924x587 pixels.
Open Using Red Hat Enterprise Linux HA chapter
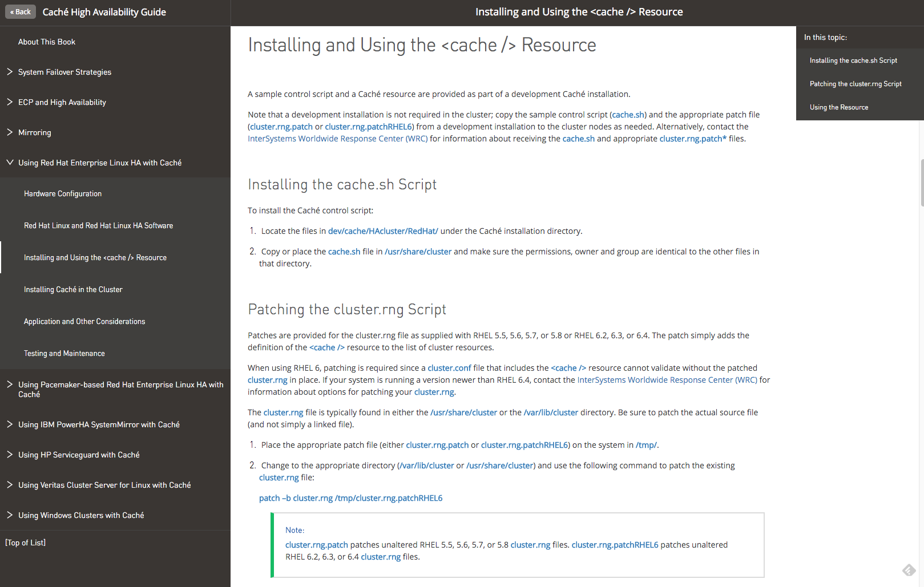coord(100,163)
